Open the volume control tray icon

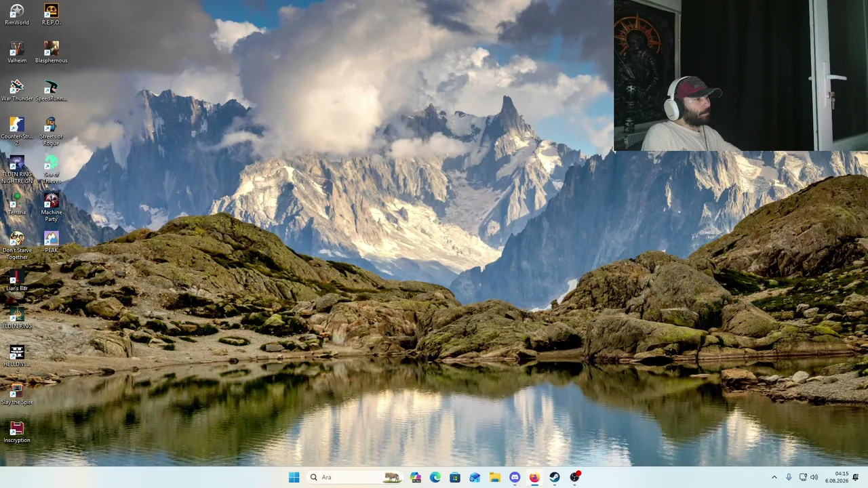[x=814, y=477]
